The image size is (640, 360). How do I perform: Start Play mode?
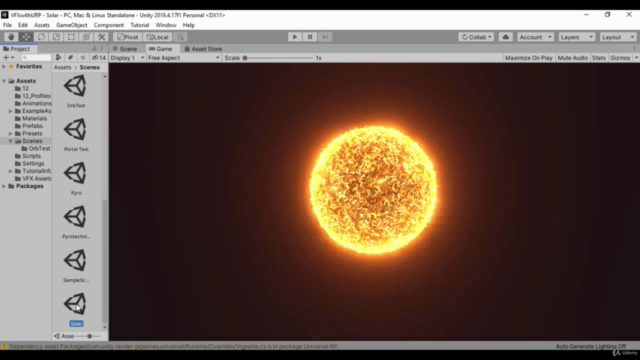(295, 37)
